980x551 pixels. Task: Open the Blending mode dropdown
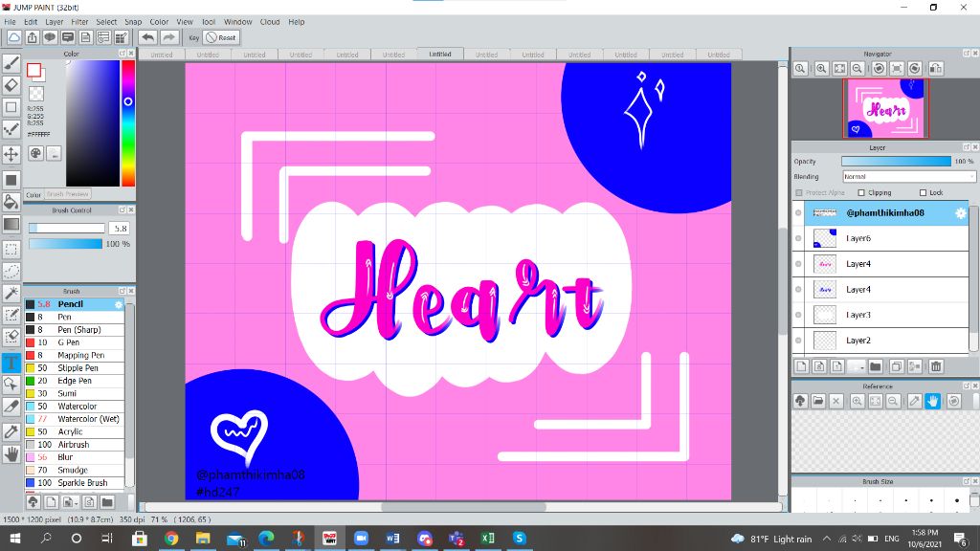click(x=909, y=177)
